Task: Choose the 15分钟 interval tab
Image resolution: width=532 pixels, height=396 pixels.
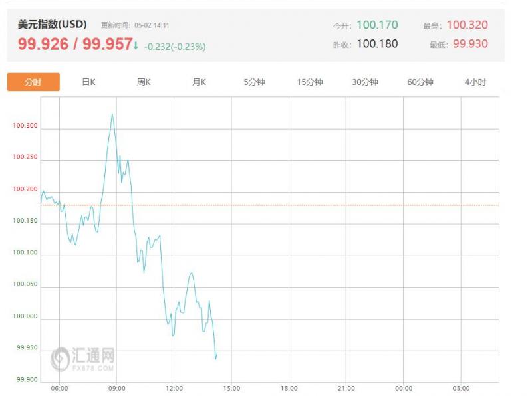Action: click(309, 82)
